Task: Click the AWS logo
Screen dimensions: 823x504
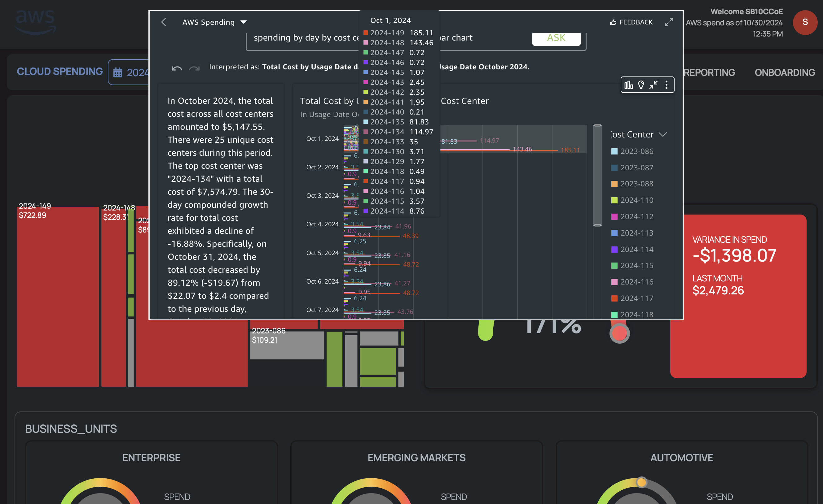Action: coord(35,22)
